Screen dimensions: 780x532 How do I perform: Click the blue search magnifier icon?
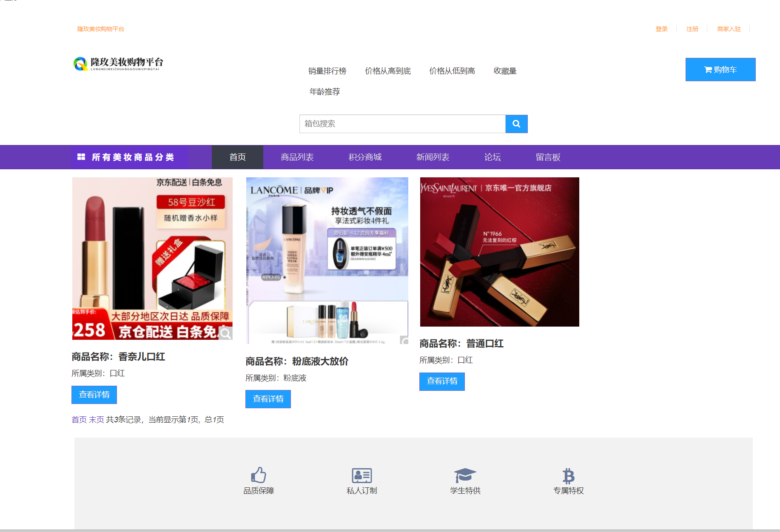click(x=516, y=124)
